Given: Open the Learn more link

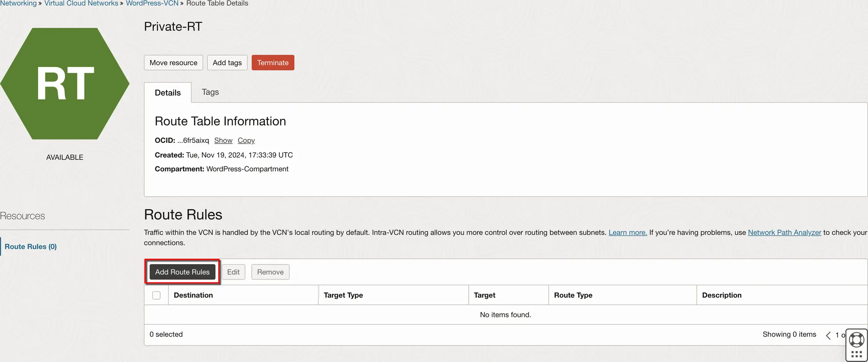Looking at the screenshot, I should 627,232.
